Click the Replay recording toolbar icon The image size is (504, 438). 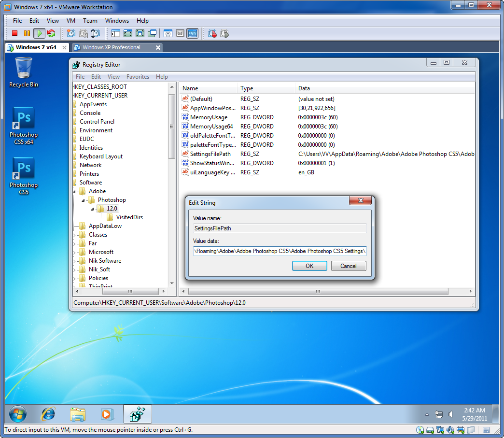224,33
